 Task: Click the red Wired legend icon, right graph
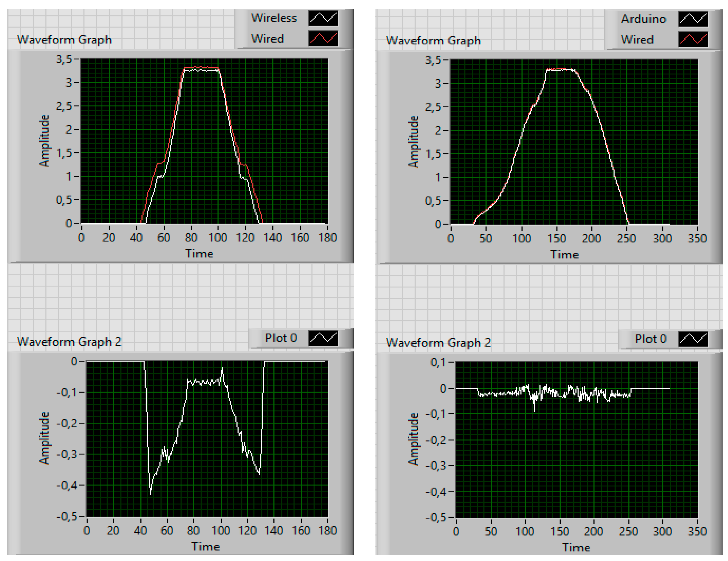tap(693, 40)
